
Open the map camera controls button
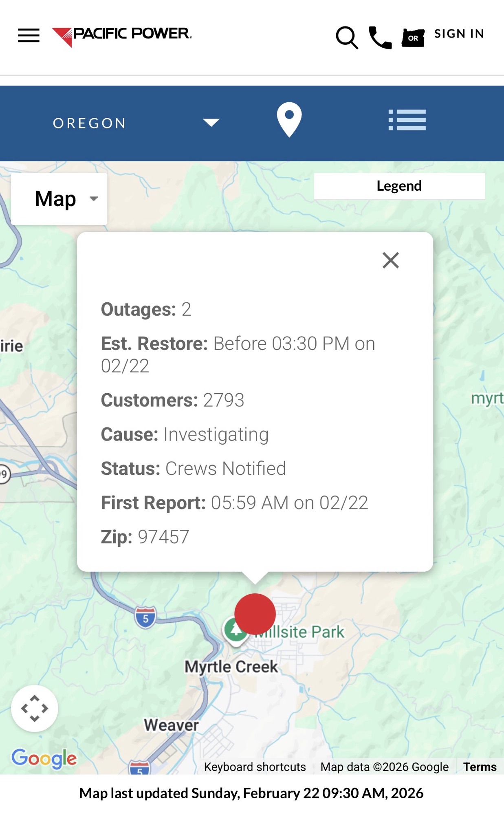[x=35, y=708]
